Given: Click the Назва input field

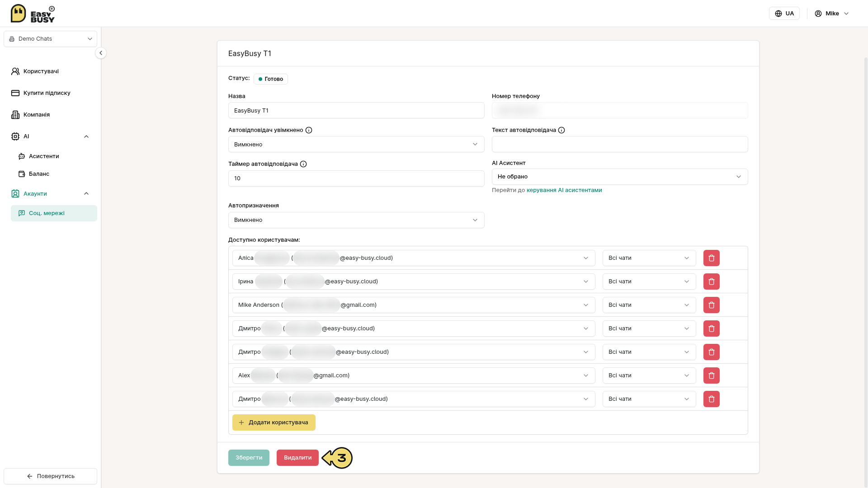Looking at the screenshot, I should (356, 111).
